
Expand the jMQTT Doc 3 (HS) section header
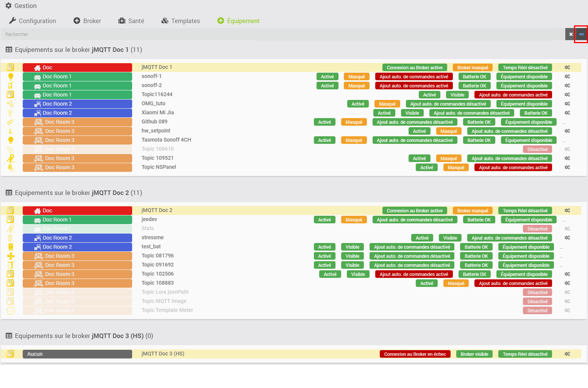click(80, 336)
